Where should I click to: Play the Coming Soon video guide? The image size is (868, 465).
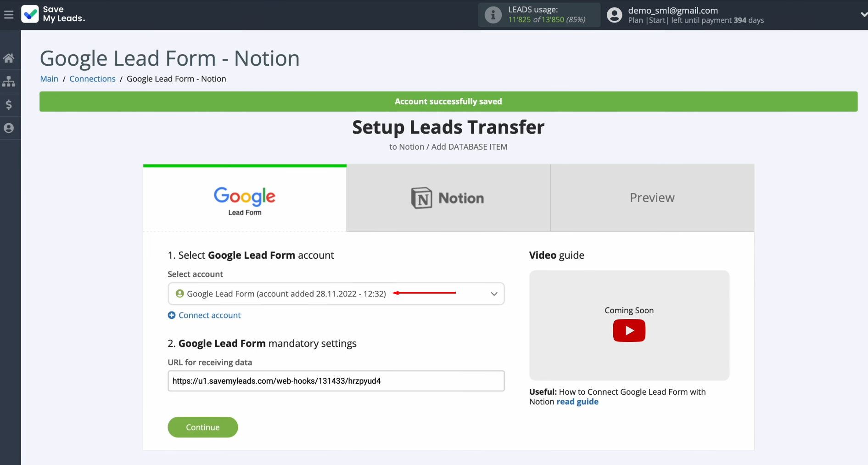click(x=629, y=330)
